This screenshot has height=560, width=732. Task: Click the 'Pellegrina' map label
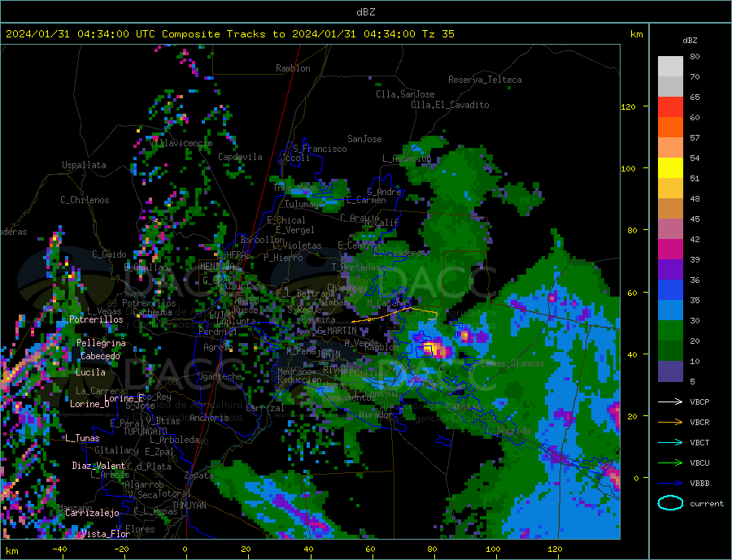[x=102, y=343]
